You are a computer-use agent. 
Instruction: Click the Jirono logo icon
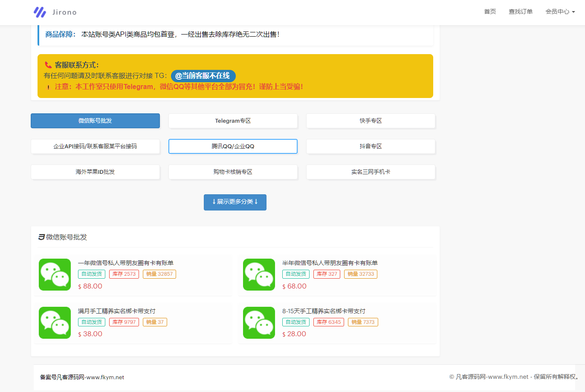tap(40, 12)
